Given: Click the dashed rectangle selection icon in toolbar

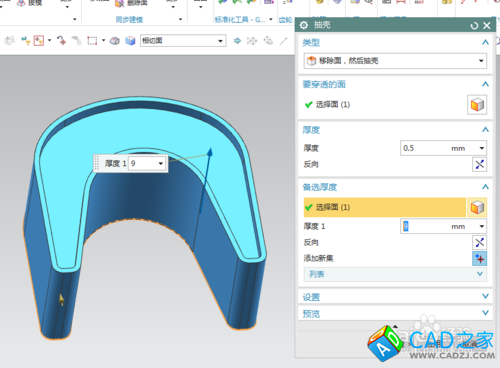Looking at the screenshot, I should [x=92, y=41].
